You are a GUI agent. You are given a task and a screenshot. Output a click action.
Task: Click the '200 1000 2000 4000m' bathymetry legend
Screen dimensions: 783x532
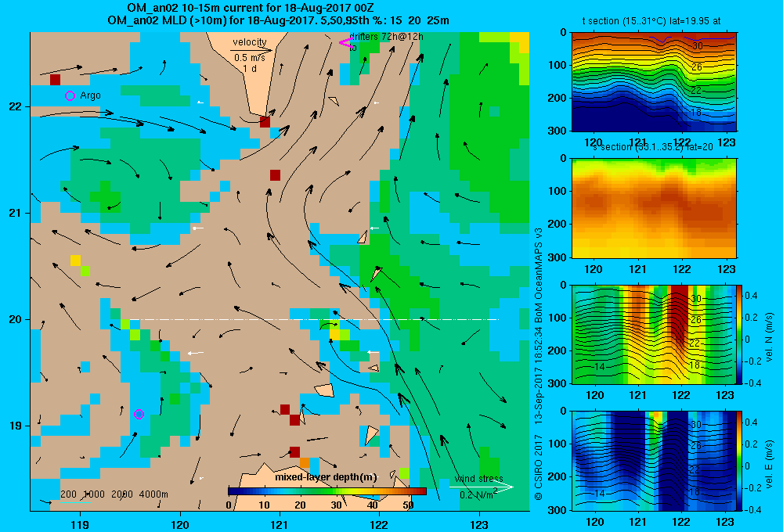tap(114, 494)
